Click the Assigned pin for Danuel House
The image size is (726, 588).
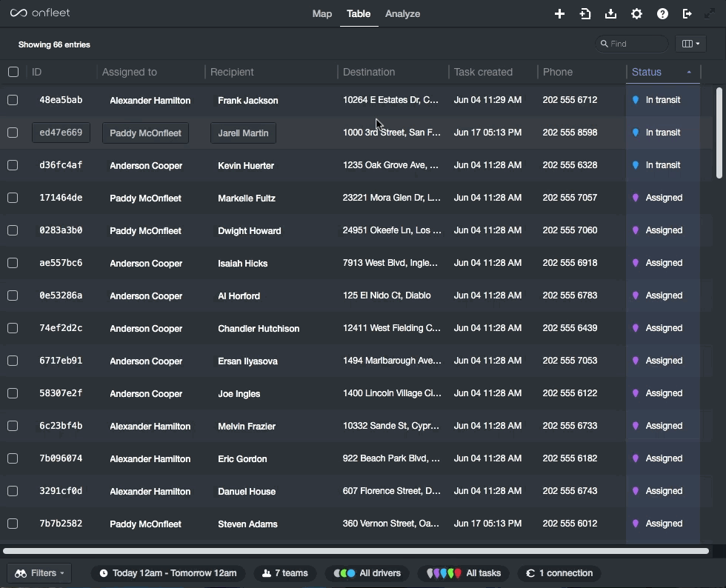coord(636,491)
